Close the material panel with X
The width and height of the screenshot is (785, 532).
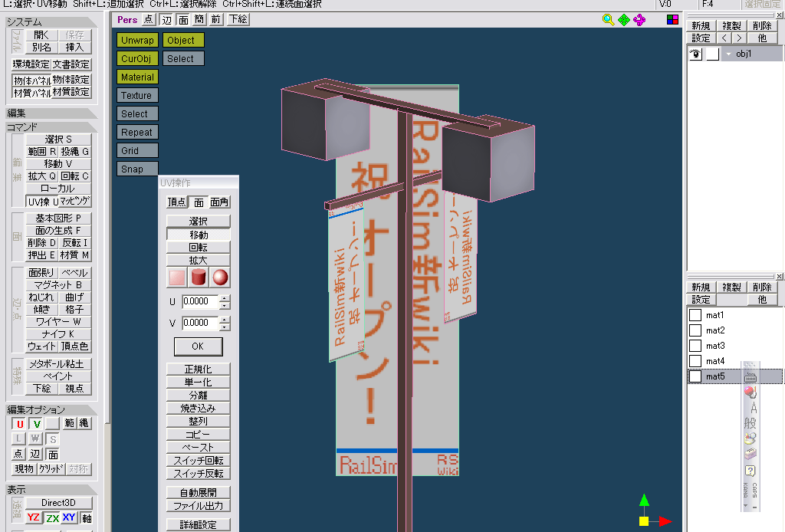pyautogui.click(x=779, y=276)
